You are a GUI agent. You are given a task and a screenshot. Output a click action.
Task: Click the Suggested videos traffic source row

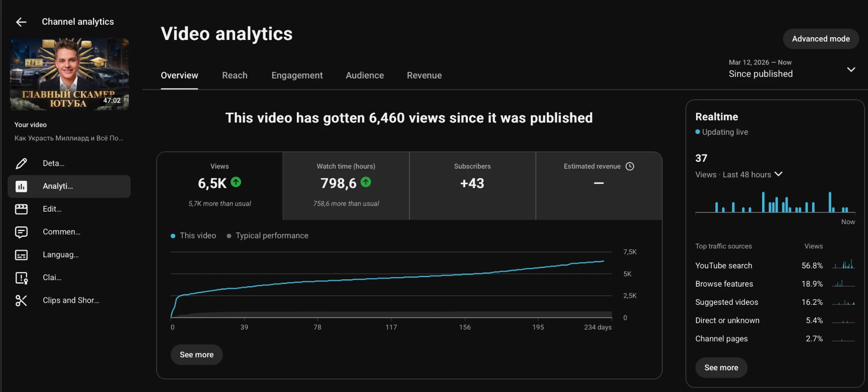[775, 302]
